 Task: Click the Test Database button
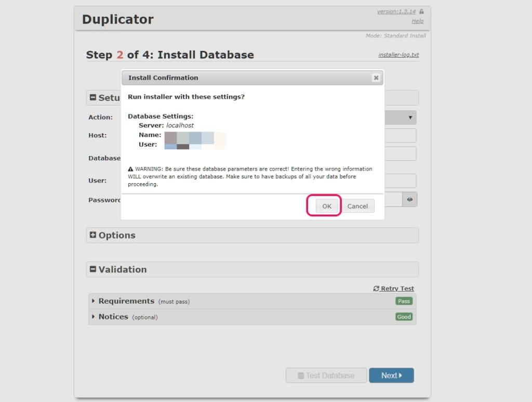tap(326, 375)
